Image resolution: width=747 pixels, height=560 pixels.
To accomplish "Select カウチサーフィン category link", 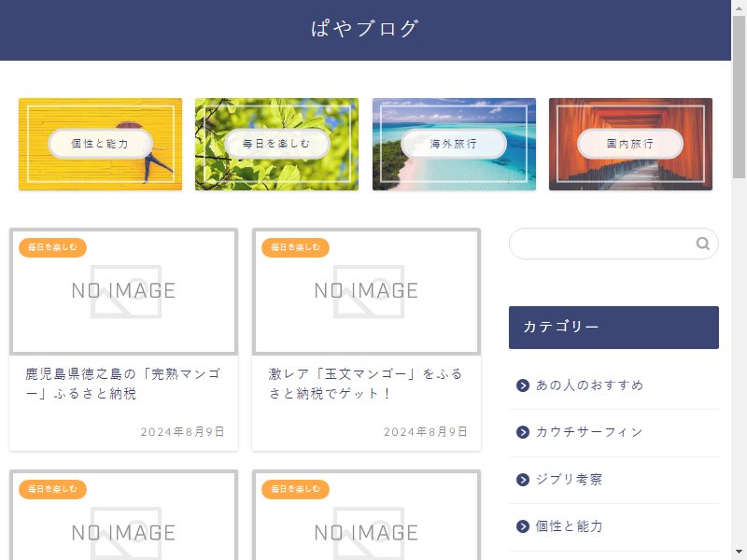I will point(589,432).
